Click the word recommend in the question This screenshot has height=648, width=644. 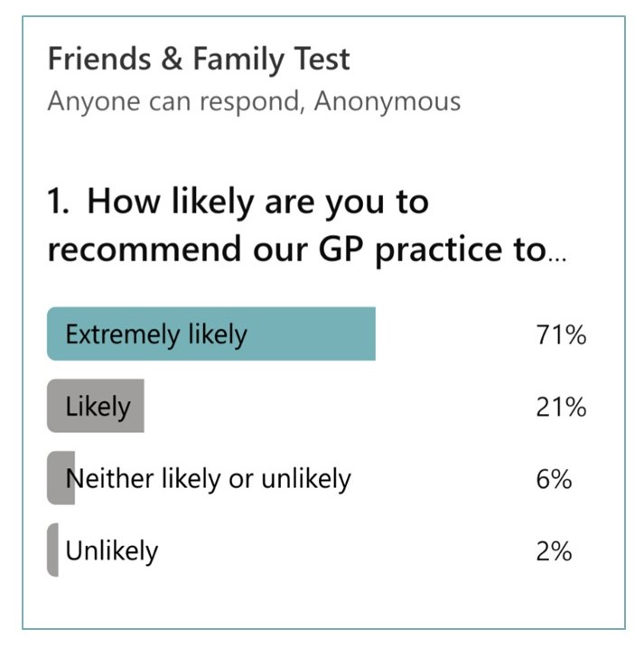coord(145,249)
